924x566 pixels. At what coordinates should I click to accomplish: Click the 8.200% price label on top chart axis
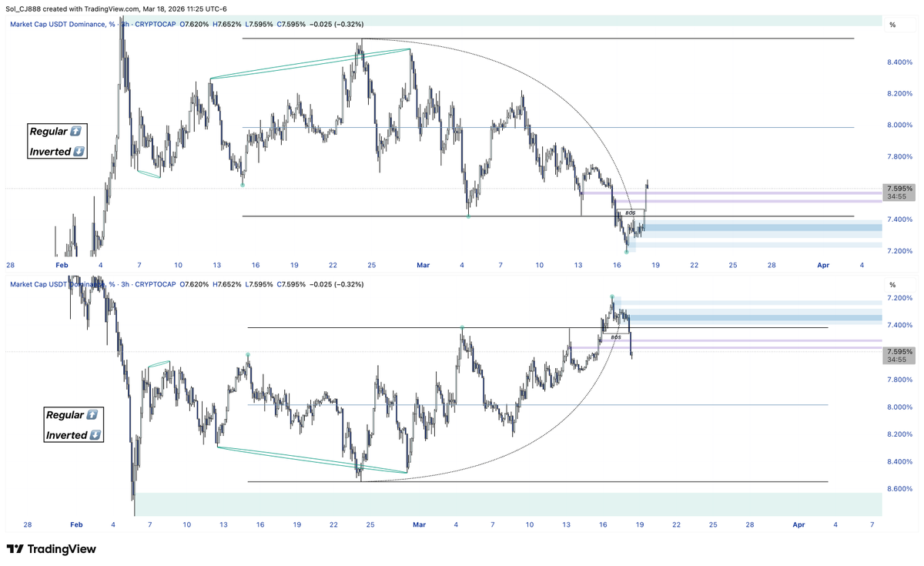(900, 94)
